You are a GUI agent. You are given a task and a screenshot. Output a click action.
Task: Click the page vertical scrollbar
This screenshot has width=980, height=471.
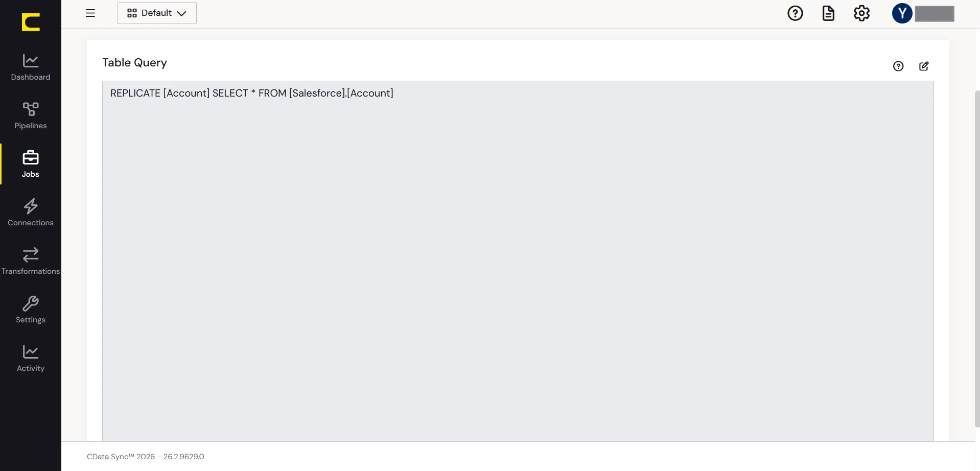coord(977,258)
